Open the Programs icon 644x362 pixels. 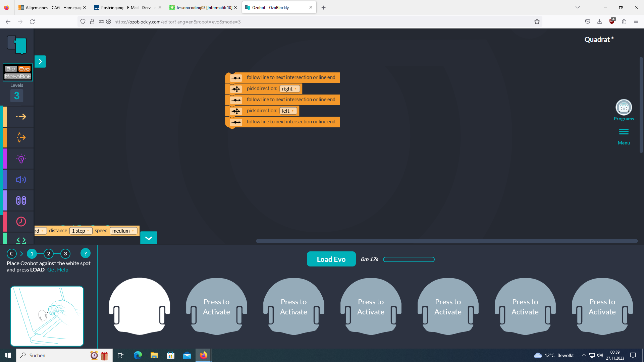pyautogui.click(x=624, y=108)
